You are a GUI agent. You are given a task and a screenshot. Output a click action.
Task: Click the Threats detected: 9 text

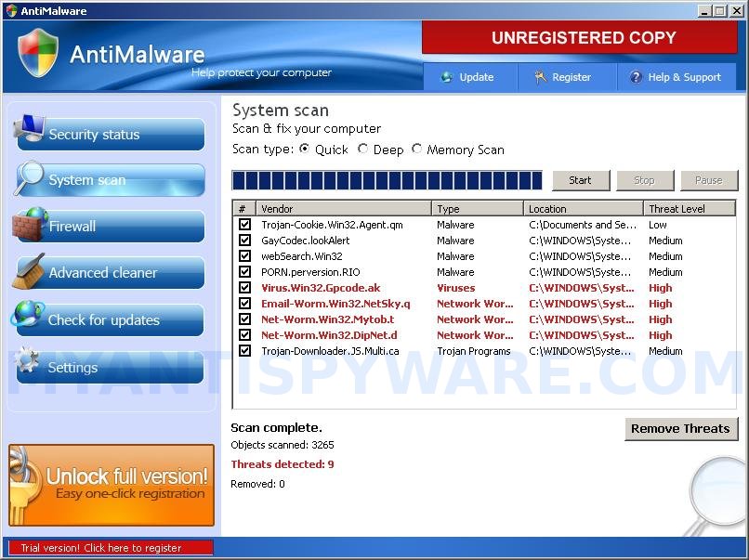tap(283, 464)
